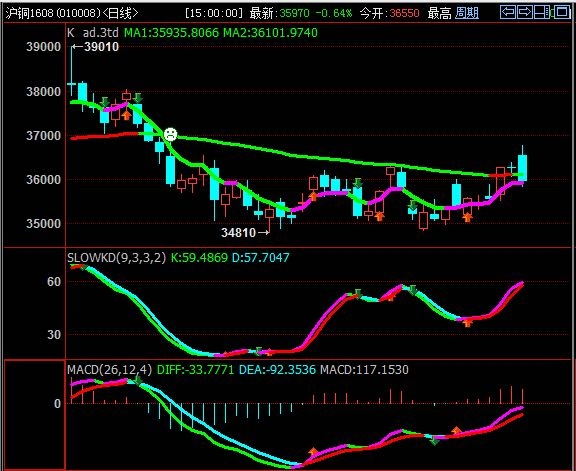The image size is (576, 471).
Task: Click the sad face marker on chart
Action: pyautogui.click(x=170, y=134)
